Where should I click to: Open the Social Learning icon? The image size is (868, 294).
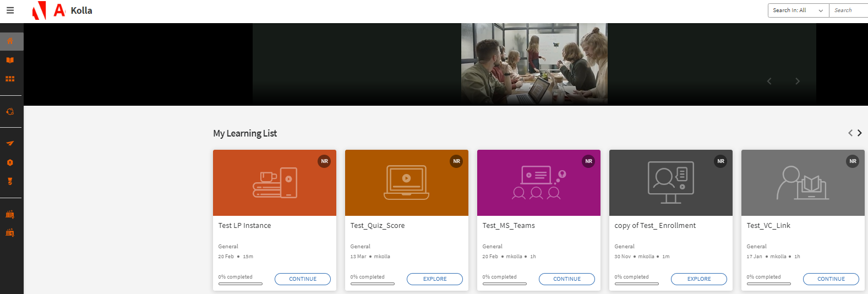click(10, 112)
